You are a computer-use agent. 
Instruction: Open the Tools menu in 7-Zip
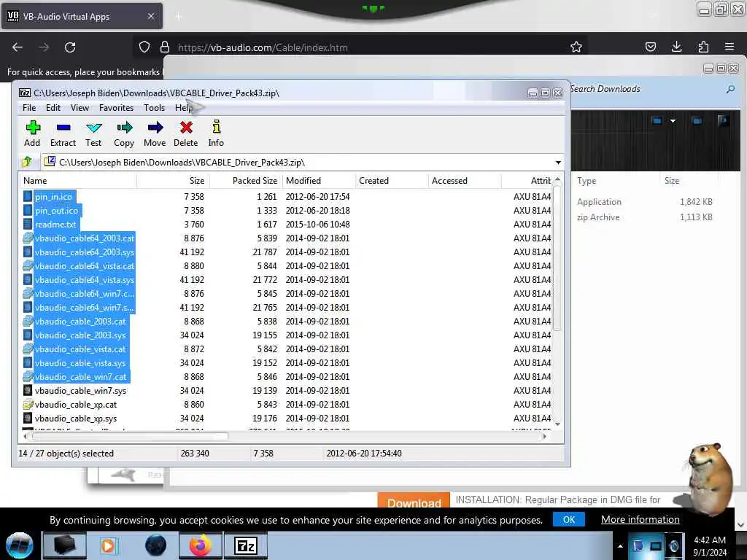coord(155,108)
